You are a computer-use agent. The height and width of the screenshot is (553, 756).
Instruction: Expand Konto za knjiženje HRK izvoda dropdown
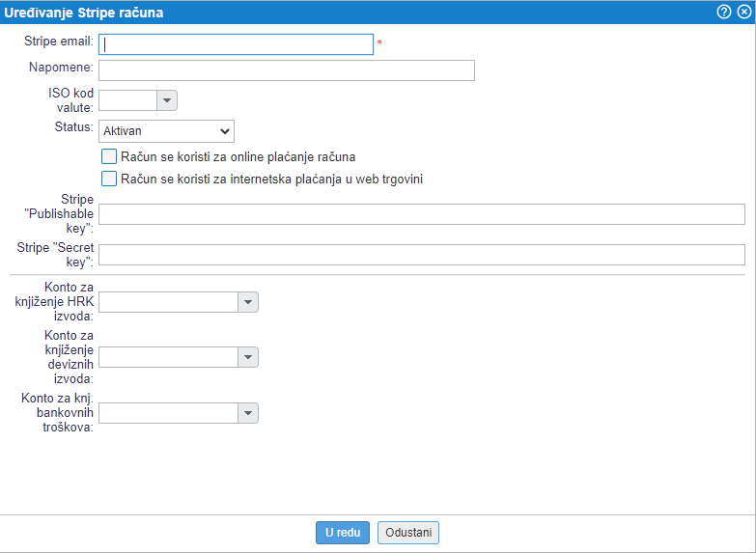[x=248, y=302]
